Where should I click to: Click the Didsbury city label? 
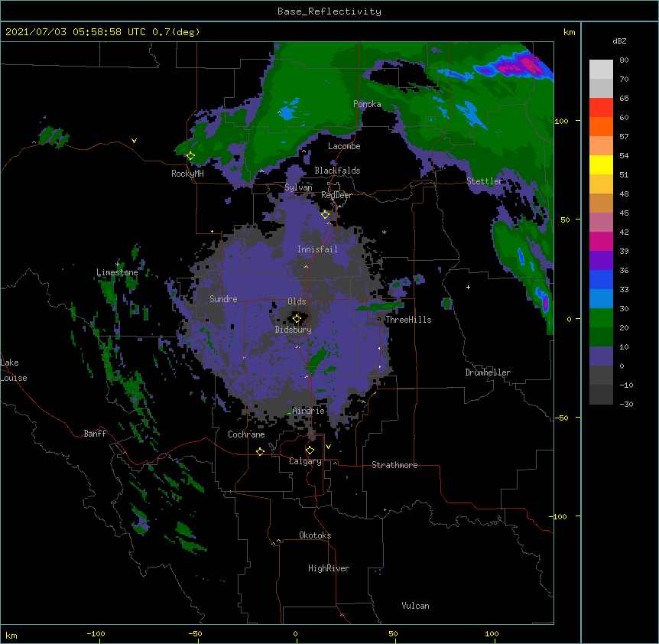click(294, 330)
